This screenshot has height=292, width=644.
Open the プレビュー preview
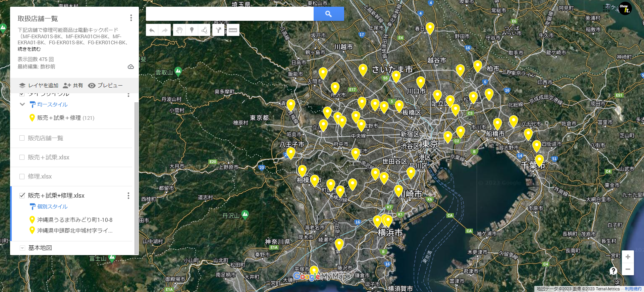tap(105, 86)
